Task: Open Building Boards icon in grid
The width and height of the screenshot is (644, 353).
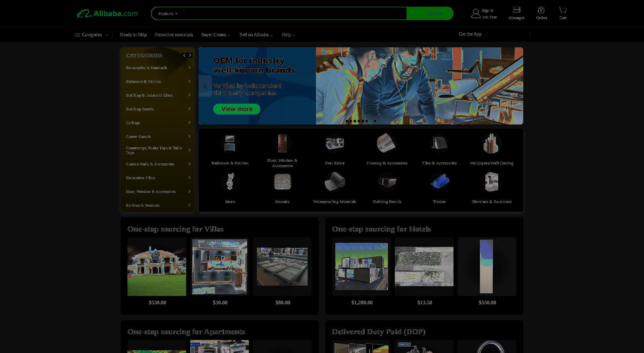Action: pyautogui.click(x=387, y=182)
